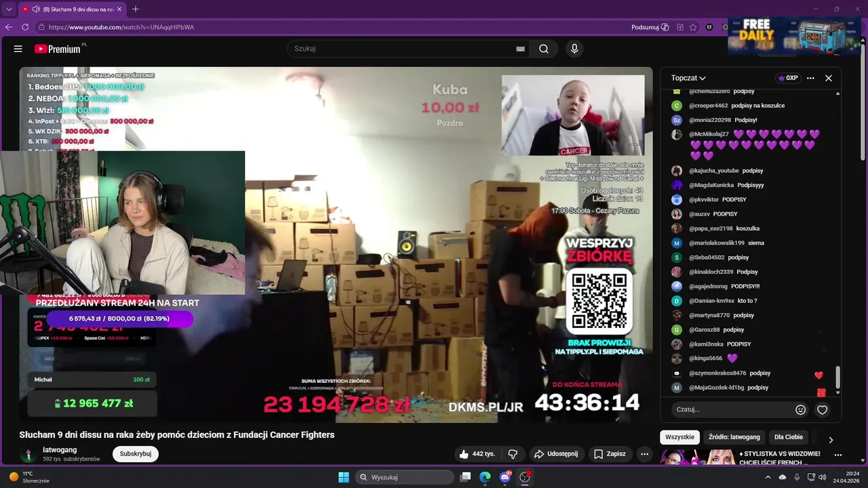Open Microsoft Edge from taskbar
Viewport: 868px width, 488px height.
[485, 477]
